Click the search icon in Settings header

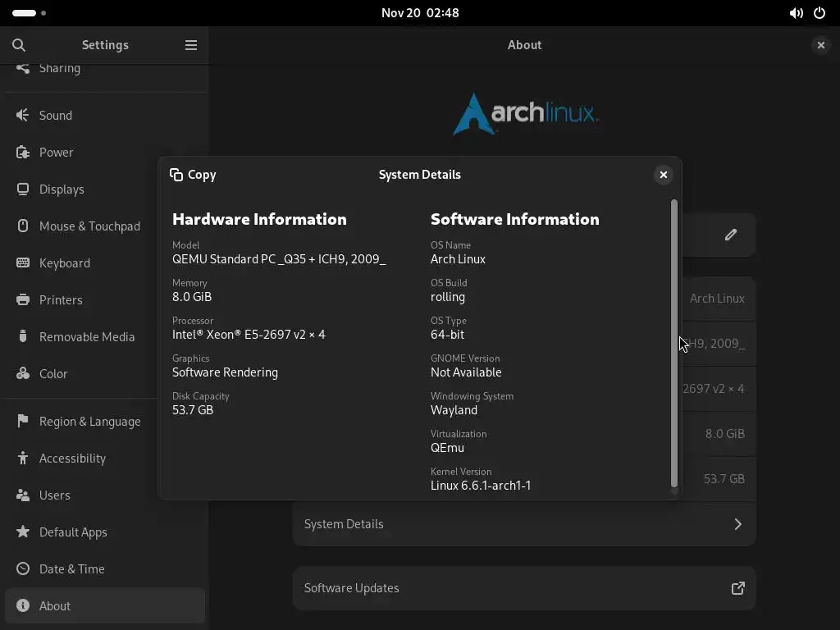(19, 45)
